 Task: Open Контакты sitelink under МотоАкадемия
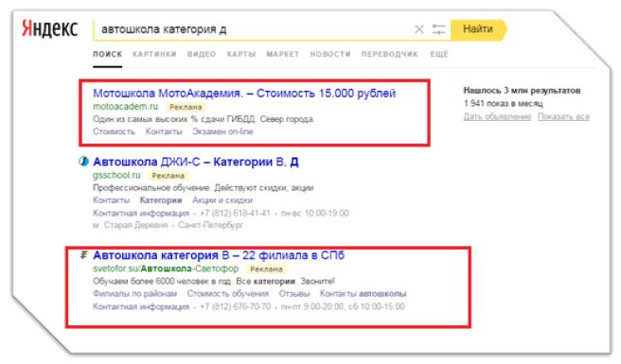tap(164, 131)
